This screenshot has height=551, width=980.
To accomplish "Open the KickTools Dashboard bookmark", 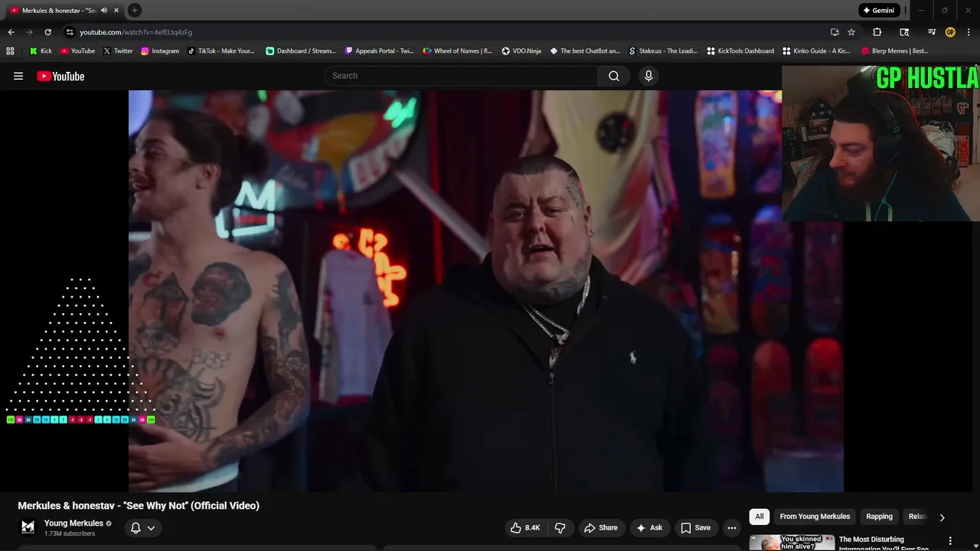I will [x=740, y=51].
